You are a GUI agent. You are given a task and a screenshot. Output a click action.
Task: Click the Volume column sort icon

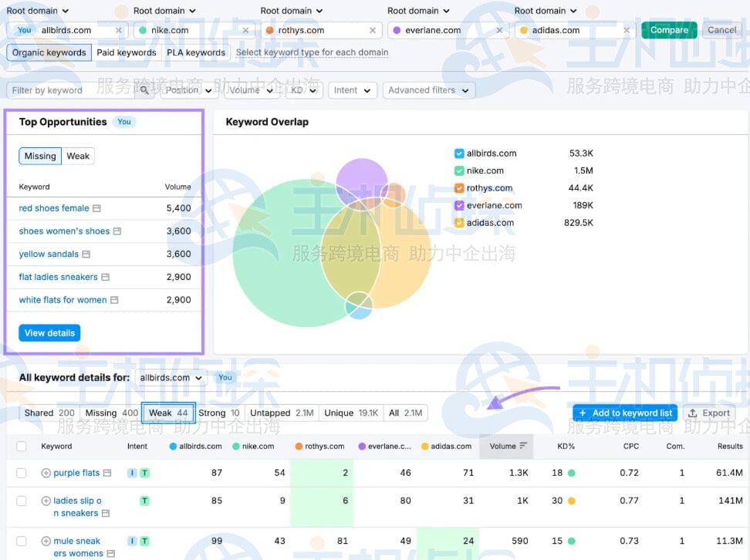point(523,446)
